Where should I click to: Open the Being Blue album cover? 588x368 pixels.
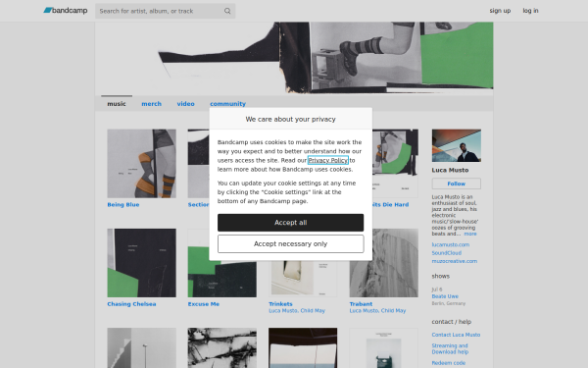[x=141, y=164]
